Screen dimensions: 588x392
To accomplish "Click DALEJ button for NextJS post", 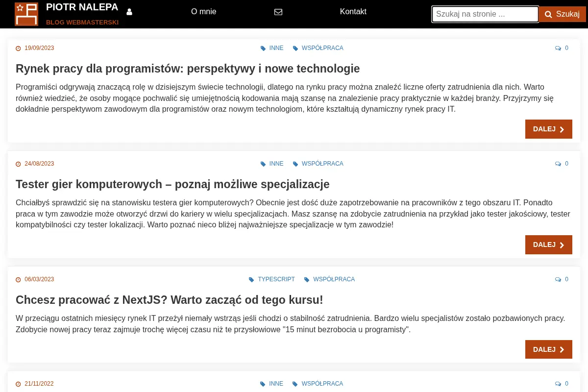I will pyautogui.click(x=549, y=349).
